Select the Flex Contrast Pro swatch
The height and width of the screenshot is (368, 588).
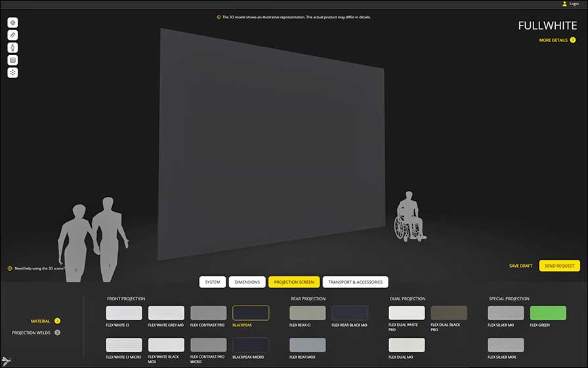click(x=209, y=313)
